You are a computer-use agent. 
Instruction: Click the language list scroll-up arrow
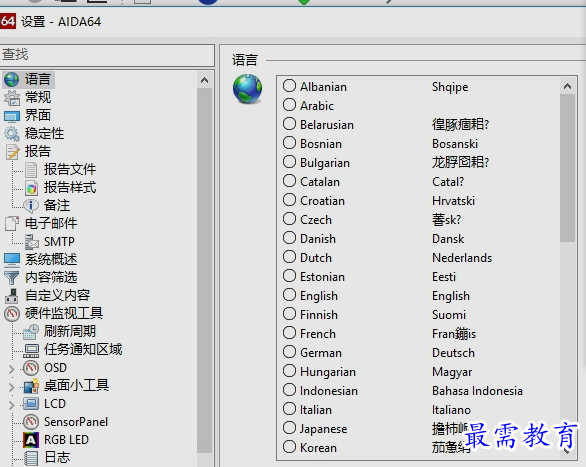click(x=567, y=86)
